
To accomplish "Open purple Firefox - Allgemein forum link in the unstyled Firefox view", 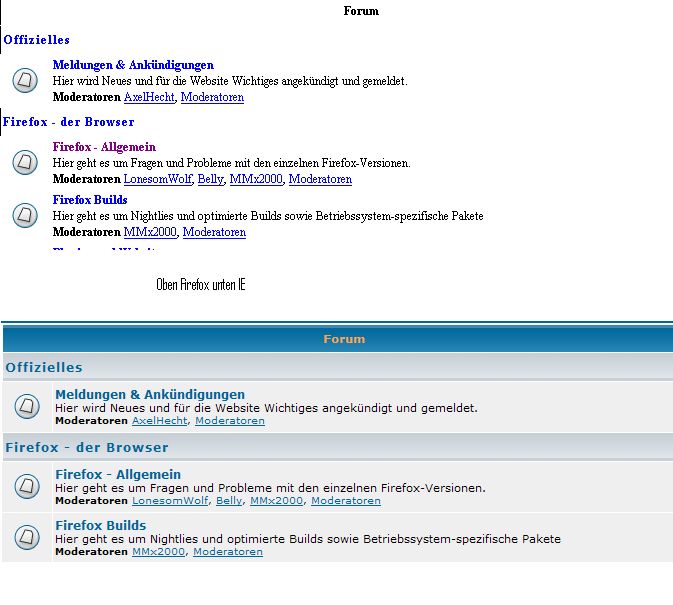I will click(104, 147).
